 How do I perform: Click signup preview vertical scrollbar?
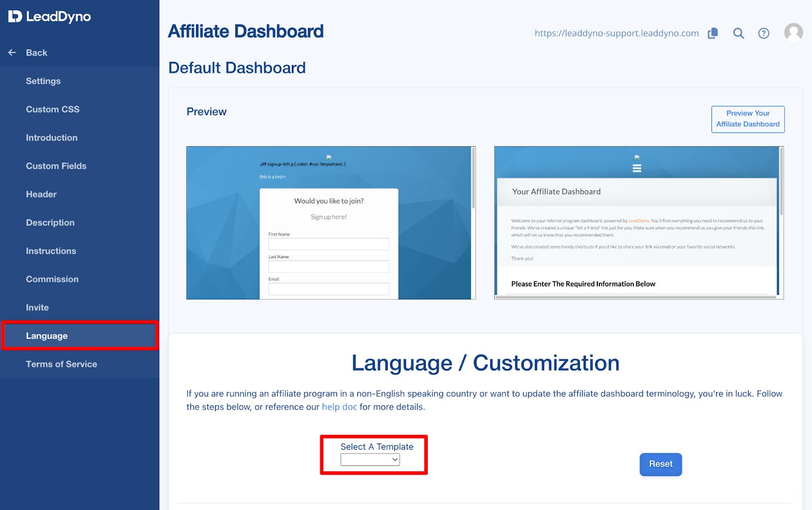[473, 178]
